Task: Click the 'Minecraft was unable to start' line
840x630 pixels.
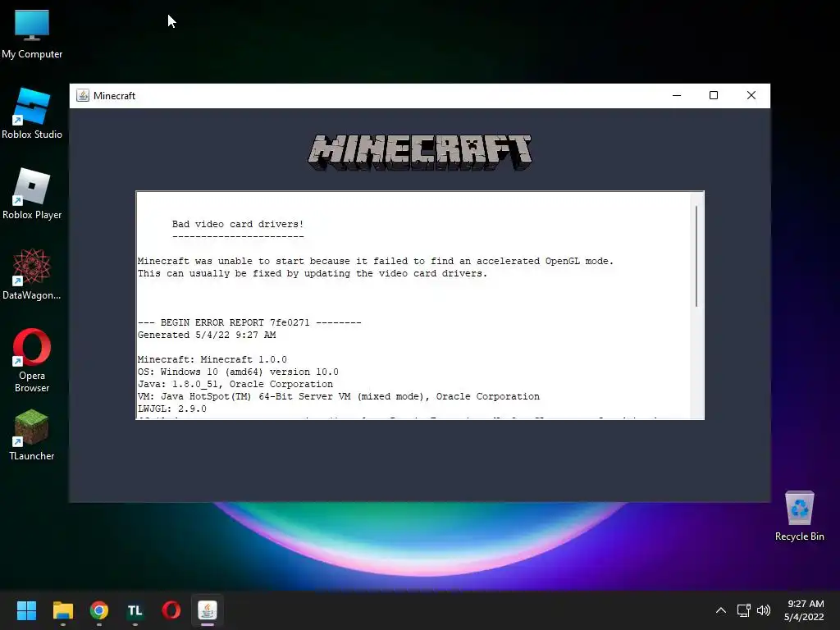Action: pos(376,261)
